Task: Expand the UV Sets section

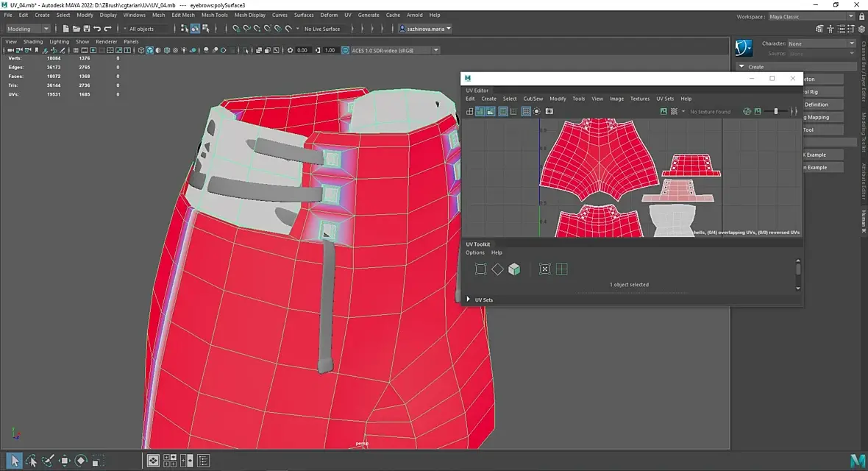Action: 469,300
